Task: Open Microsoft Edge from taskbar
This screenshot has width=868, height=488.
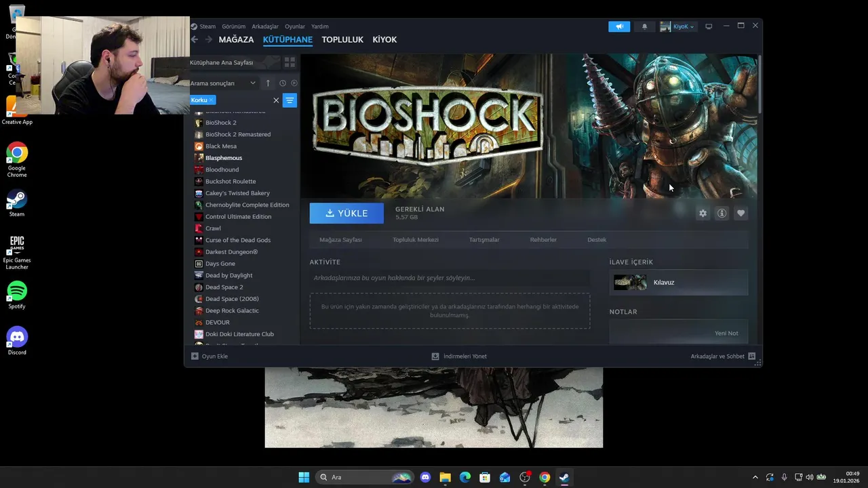Action: tap(465, 477)
